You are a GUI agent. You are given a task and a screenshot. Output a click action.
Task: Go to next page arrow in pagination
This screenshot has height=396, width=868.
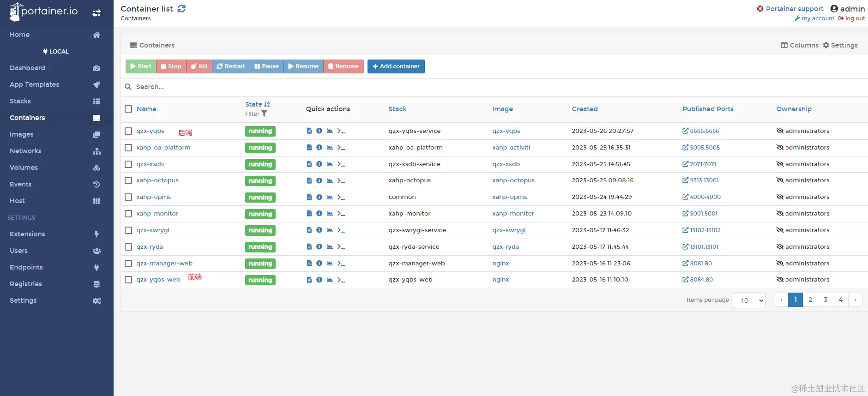pyautogui.click(x=855, y=300)
